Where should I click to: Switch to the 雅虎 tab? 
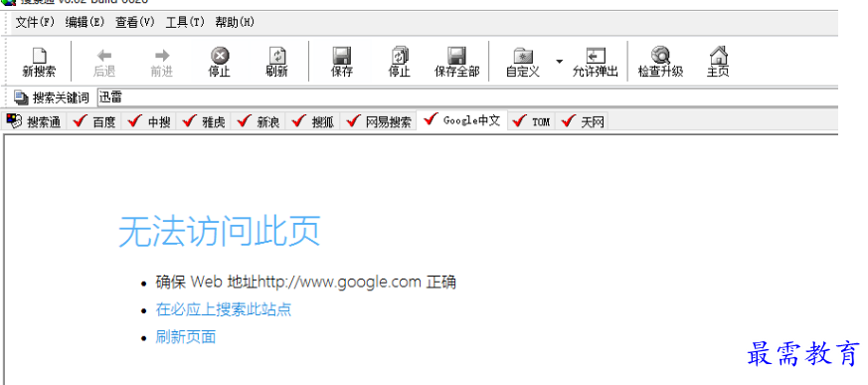click(x=204, y=121)
